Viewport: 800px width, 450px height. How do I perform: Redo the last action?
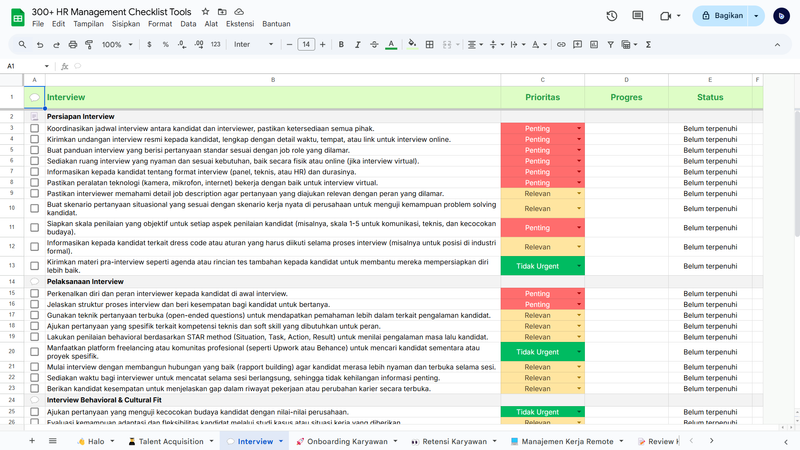coord(56,45)
